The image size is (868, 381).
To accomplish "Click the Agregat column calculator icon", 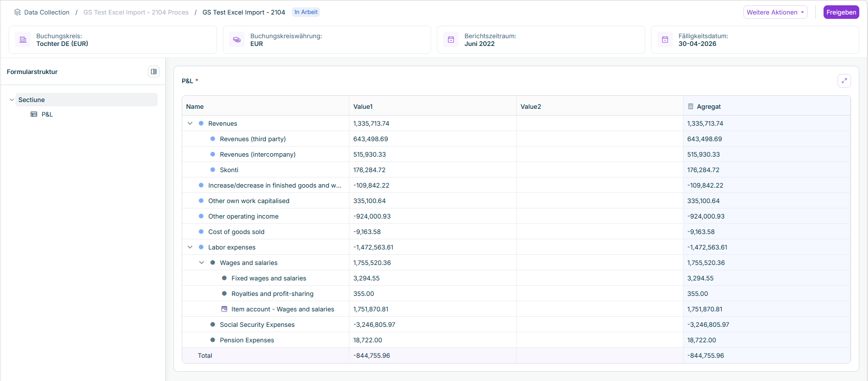I will point(691,106).
